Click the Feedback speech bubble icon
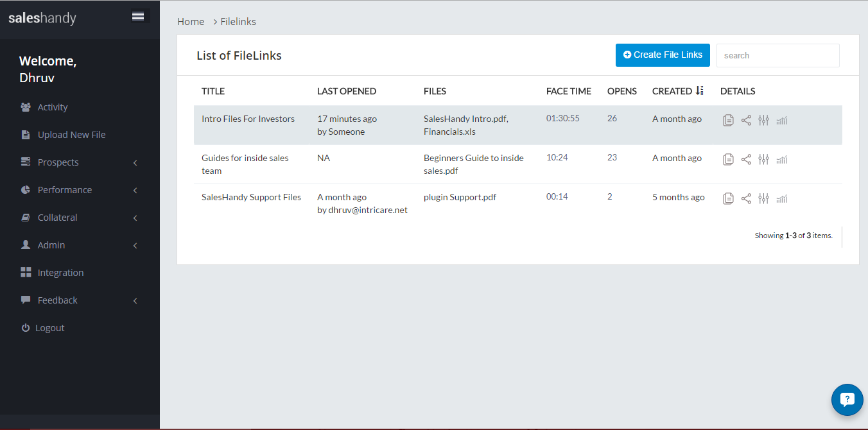This screenshot has width=868, height=430. 26,300
